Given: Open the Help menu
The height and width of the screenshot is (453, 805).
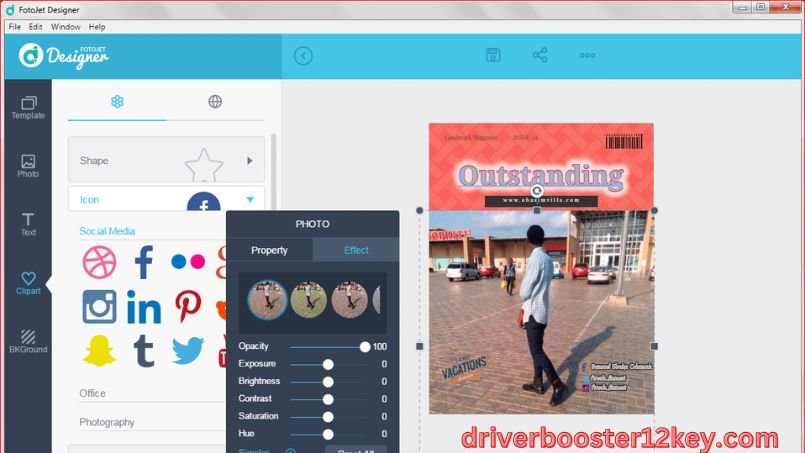Looking at the screenshot, I should [x=97, y=27].
